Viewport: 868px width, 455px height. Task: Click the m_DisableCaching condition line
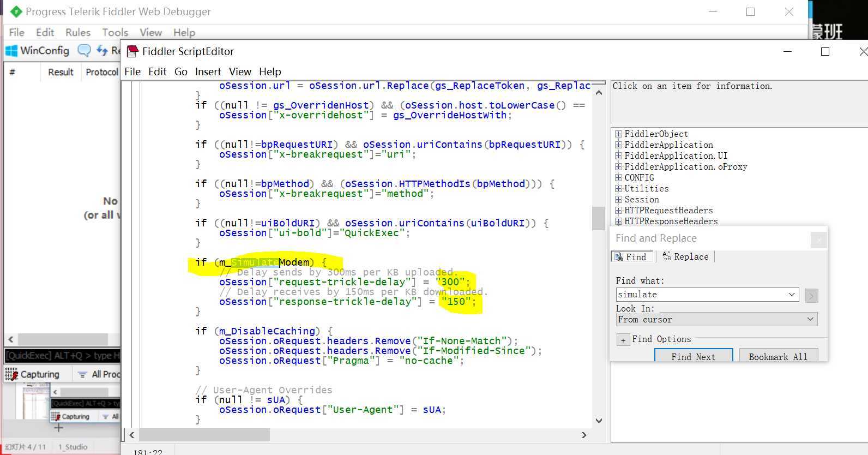264,331
